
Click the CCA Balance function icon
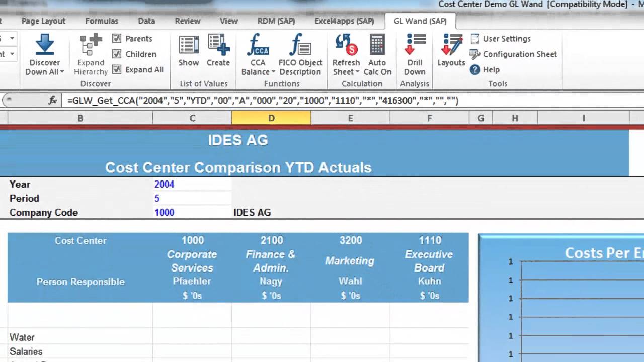pos(258,44)
